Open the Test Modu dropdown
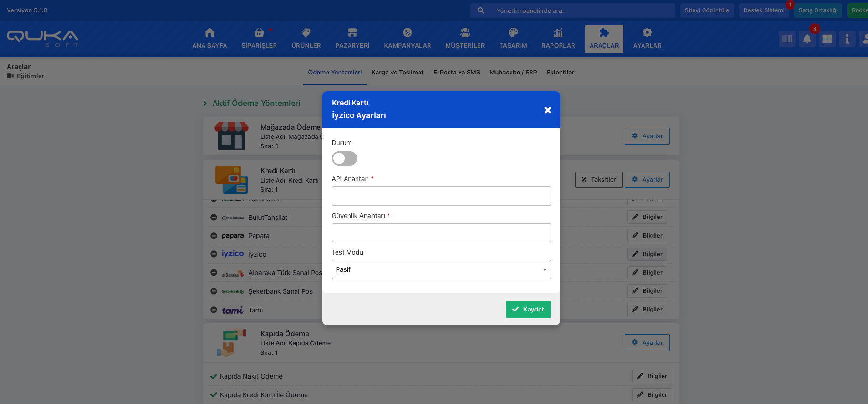The image size is (868, 404). tap(441, 269)
